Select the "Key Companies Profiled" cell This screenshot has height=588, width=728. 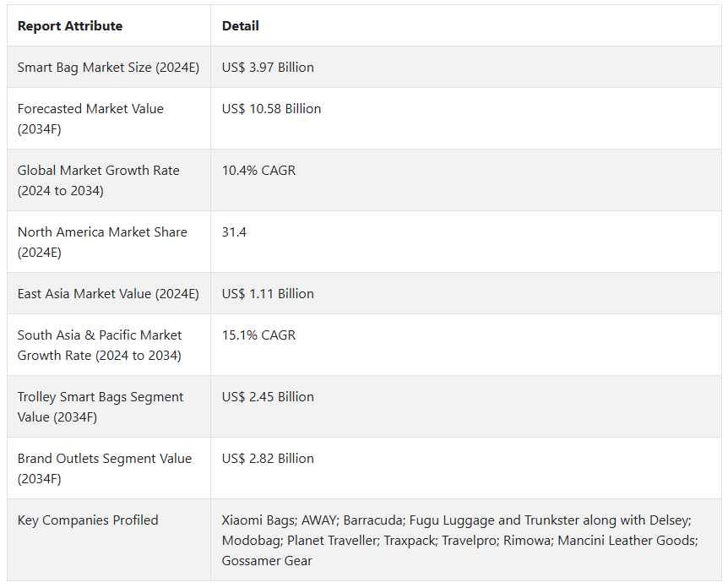coord(88,520)
